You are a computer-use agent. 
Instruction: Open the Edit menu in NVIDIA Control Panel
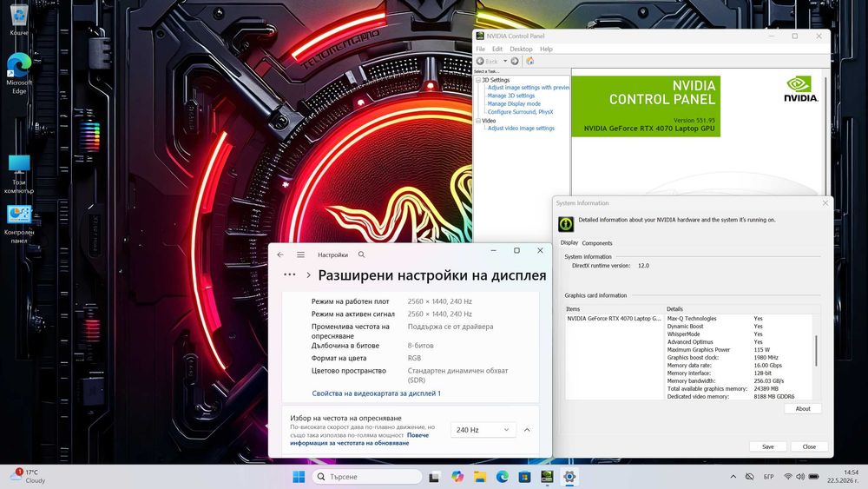pos(497,49)
